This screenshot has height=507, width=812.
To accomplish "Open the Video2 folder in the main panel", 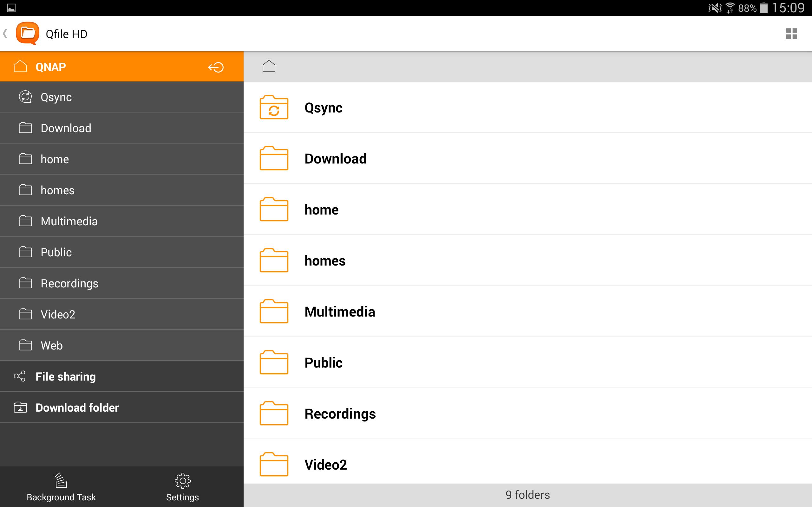I will click(325, 465).
